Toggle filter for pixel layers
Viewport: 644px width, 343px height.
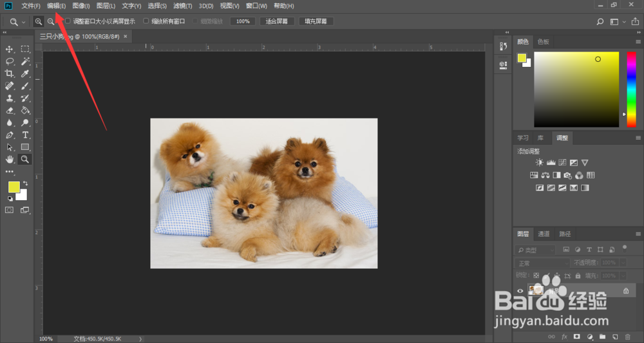[566, 250]
